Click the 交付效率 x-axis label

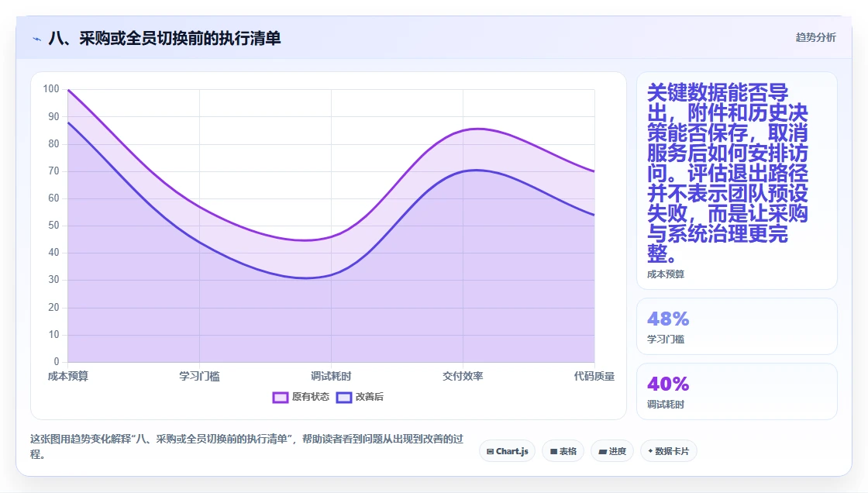463,376
